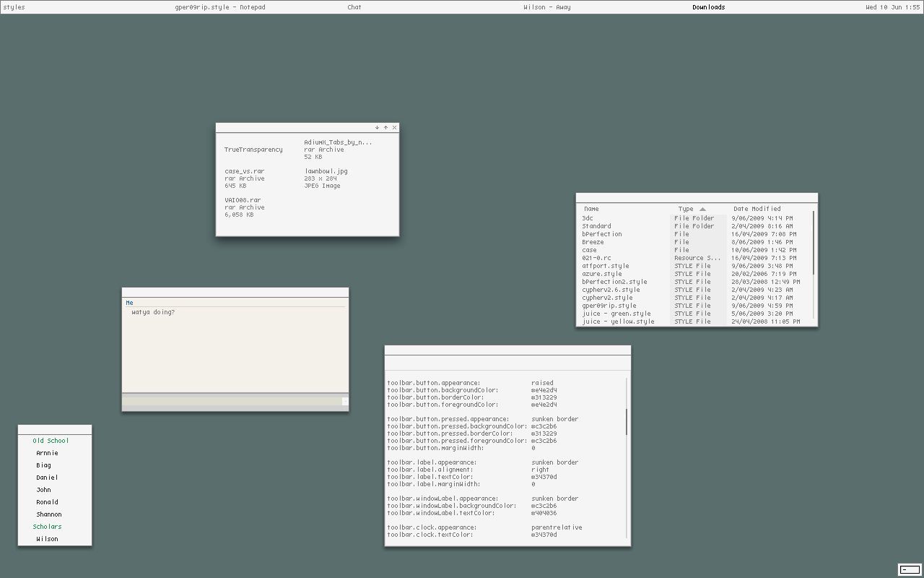Select contact 'Shannon' in buddy list
924x578 pixels.
[x=49, y=514]
